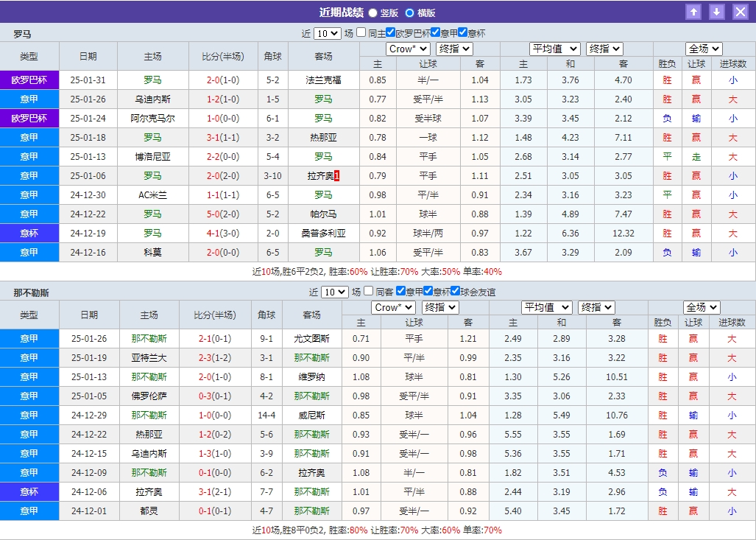This screenshot has height=540, width=756.
Task: Open the 终指 dropdown next to Crow*
Action: point(454,49)
